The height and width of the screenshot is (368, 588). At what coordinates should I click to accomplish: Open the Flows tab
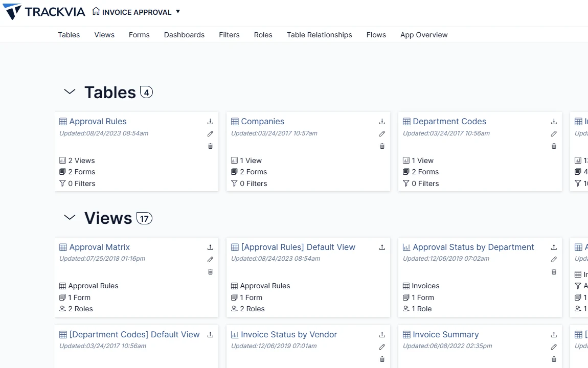[x=376, y=35]
